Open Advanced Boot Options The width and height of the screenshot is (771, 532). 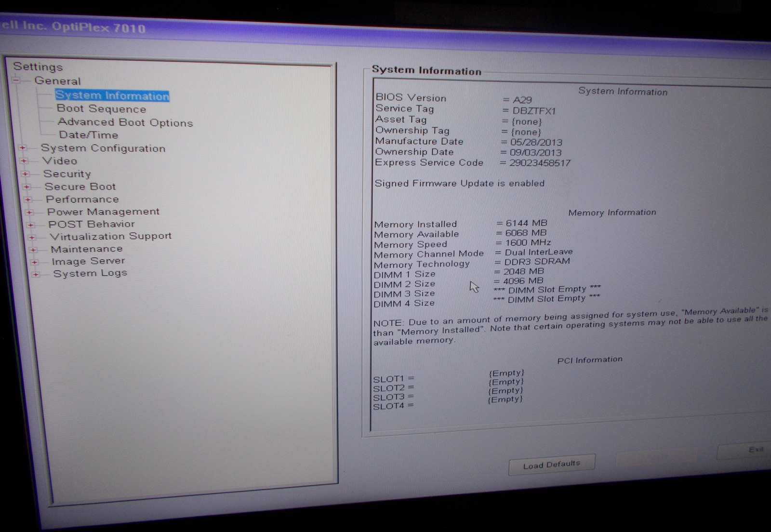click(x=125, y=122)
